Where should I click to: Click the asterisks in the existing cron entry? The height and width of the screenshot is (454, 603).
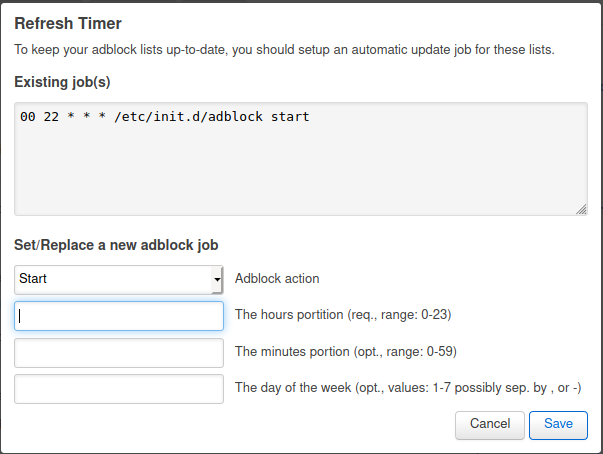point(87,115)
